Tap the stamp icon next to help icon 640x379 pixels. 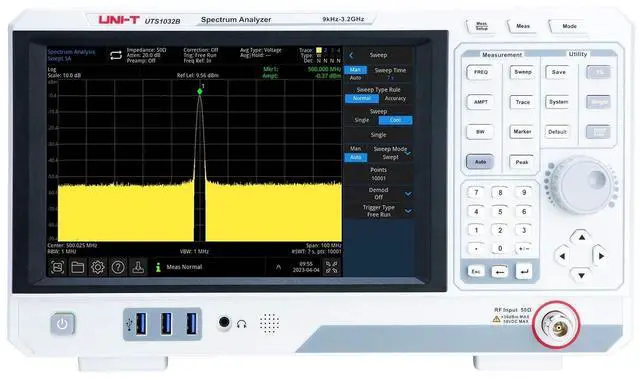138,267
